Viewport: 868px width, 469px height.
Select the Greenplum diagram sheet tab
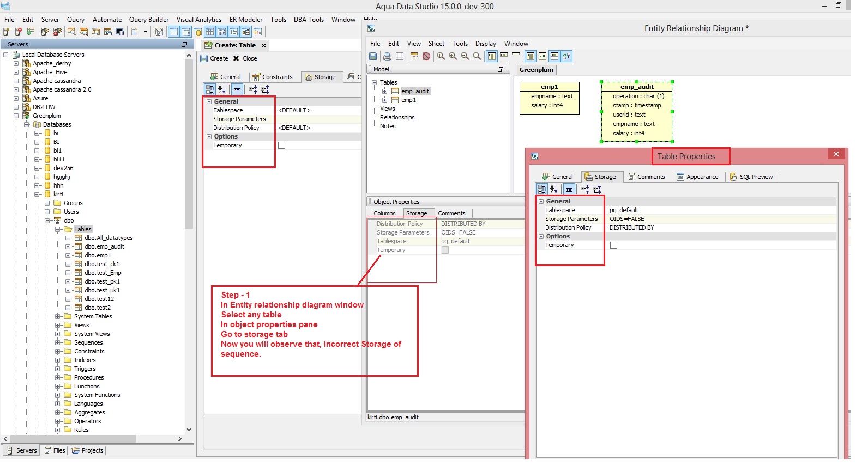(536, 70)
